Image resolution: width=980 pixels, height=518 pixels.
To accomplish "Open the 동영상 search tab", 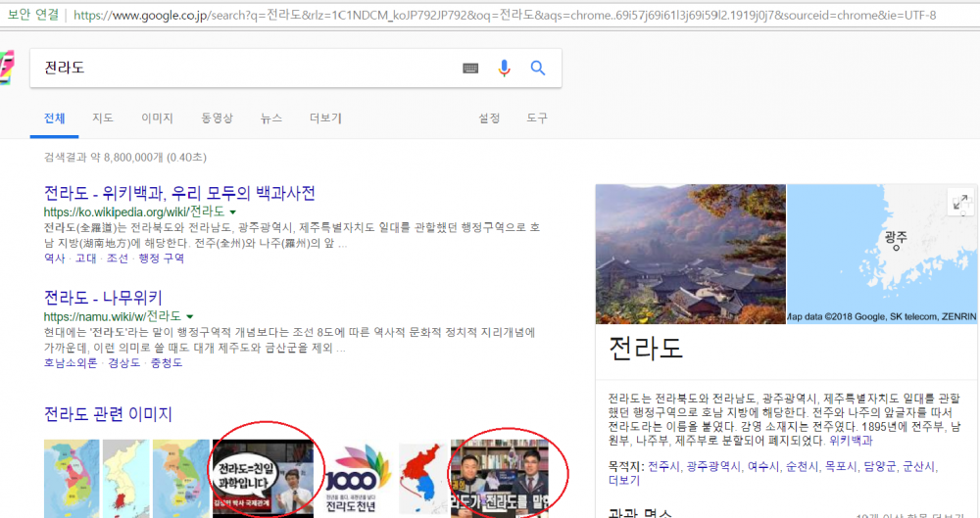I will tap(217, 118).
